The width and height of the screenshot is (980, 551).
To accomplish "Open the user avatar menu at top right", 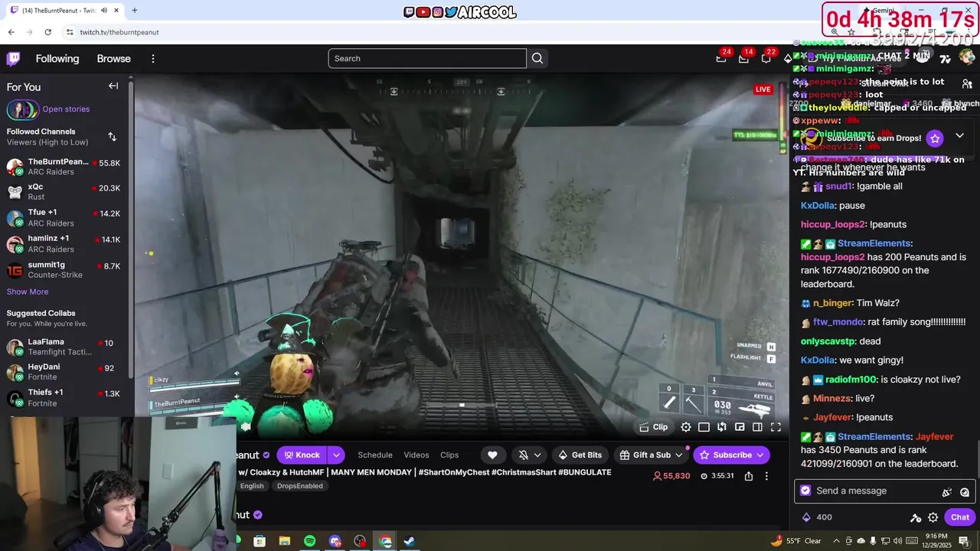I will (967, 57).
